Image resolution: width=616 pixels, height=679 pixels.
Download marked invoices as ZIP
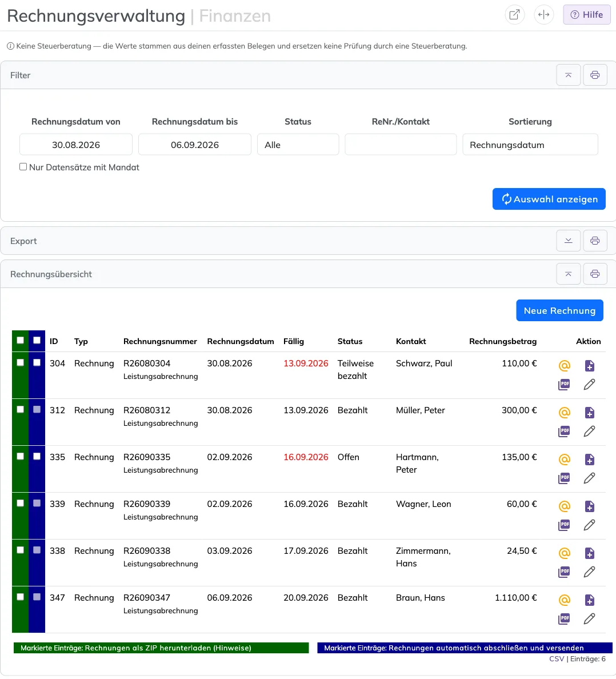pyautogui.click(x=161, y=648)
